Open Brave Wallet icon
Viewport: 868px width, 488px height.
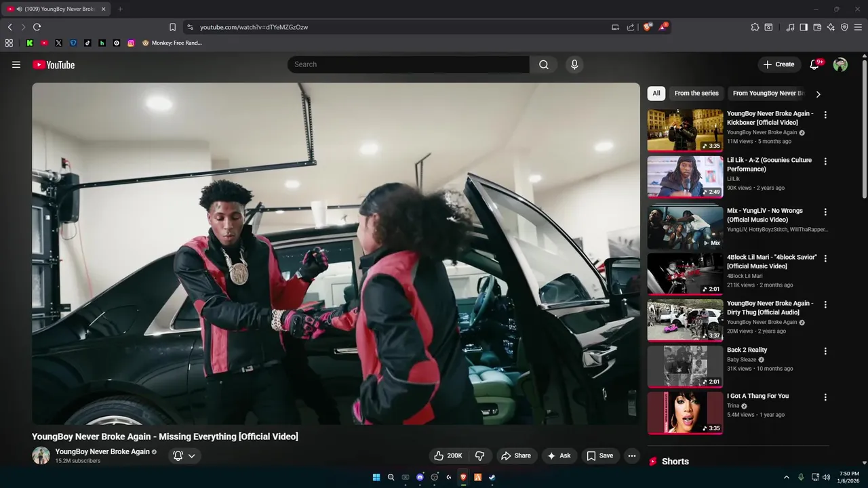pyautogui.click(x=817, y=27)
